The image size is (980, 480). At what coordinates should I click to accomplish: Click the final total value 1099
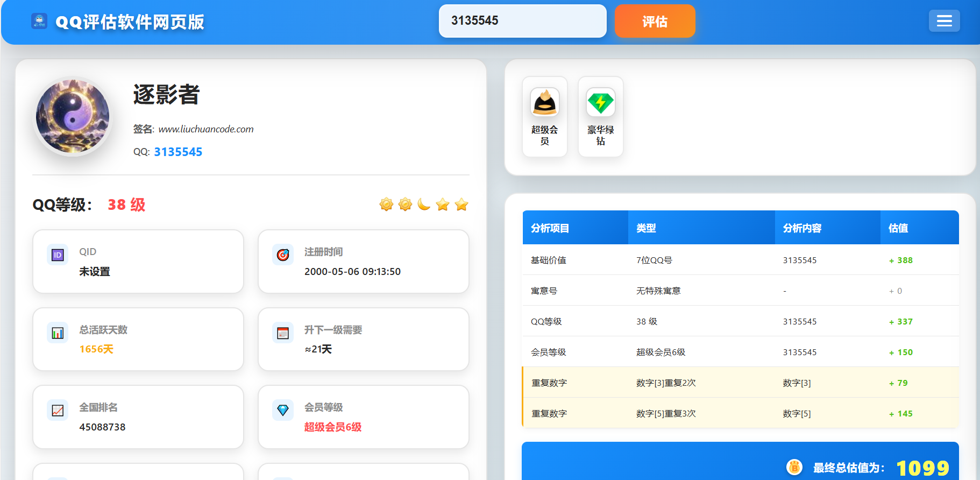[x=923, y=468]
